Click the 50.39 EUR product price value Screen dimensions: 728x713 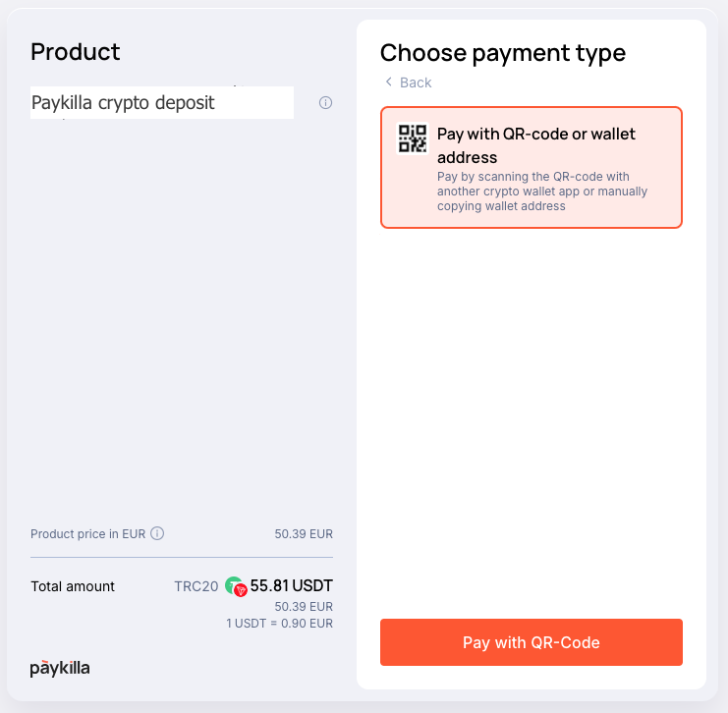click(x=304, y=534)
